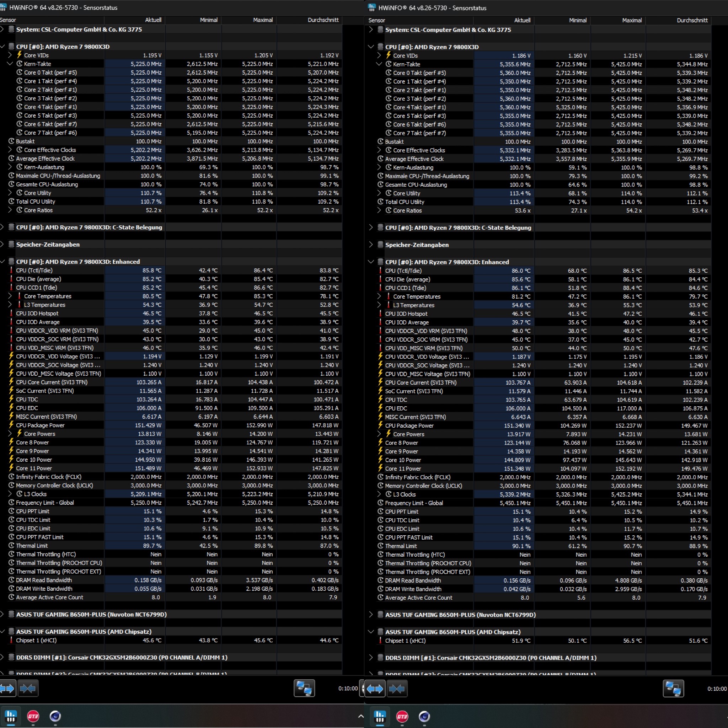Open network monitoring button in left window
The width and height of the screenshot is (728, 728).
pos(304,689)
